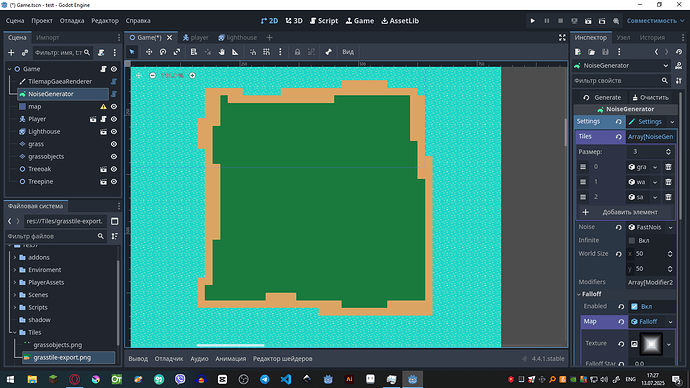This screenshot has height=388, width=690.
Task: Lock selected node with padlock icon
Action: pyautogui.click(x=297, y=52)
